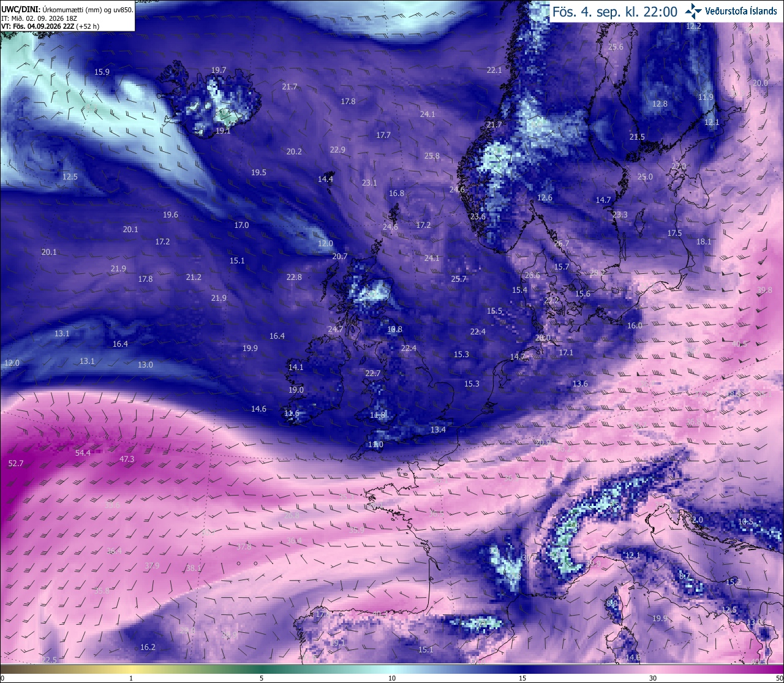Click the 54.4 precipitable water value
This screenshot has height=683, width=784.
pos(83,453)
